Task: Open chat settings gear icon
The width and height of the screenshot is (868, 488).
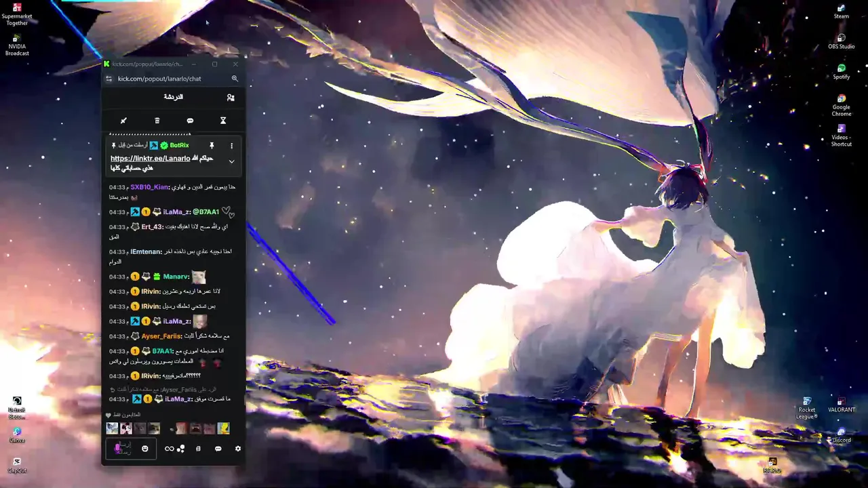Action: pyautogui.click(x=238, y=449)
